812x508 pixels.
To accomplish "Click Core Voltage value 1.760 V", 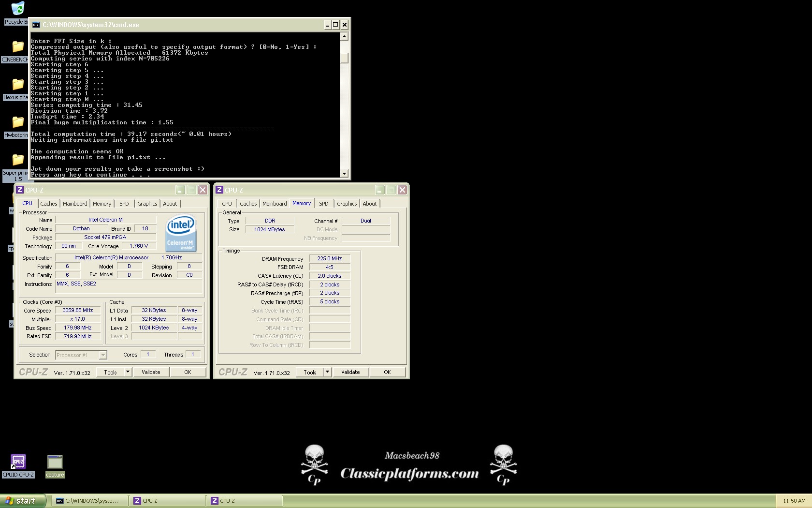I will coord(139,246).
